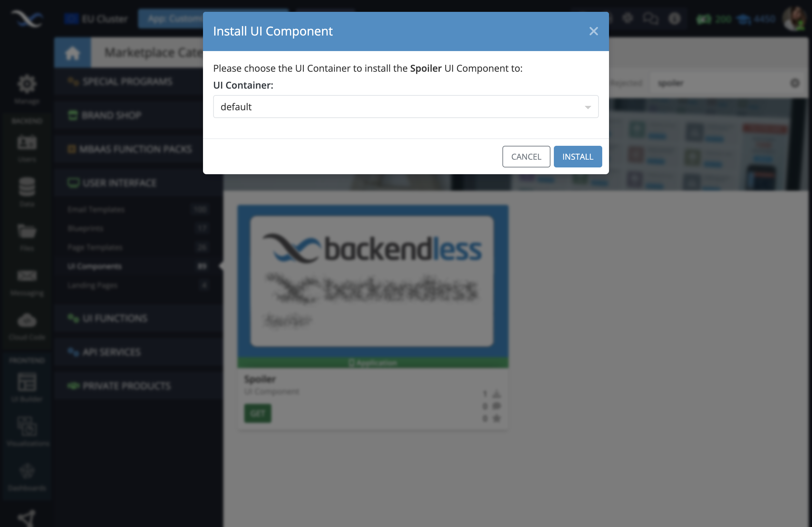
Task: Select the default UI Container dropdown
Action: (x=405, y=107)
